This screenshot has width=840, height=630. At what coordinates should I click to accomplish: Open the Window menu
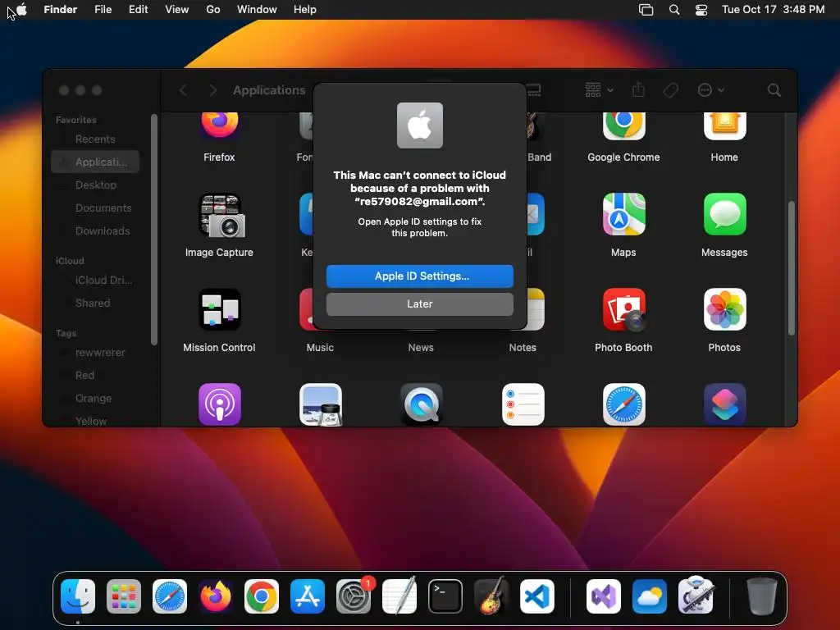257,10
